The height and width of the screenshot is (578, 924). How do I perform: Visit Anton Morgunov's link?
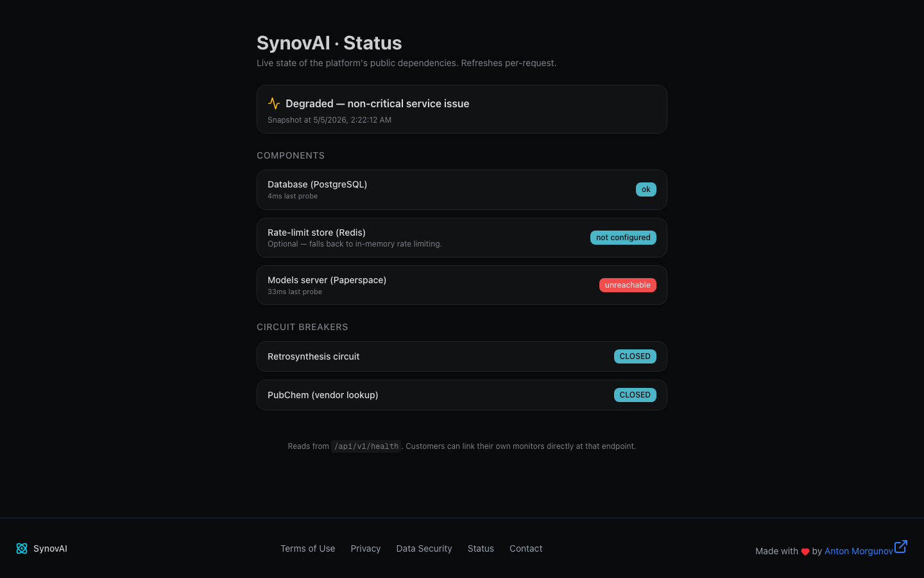pyautogui.click(x=859, y=551)
